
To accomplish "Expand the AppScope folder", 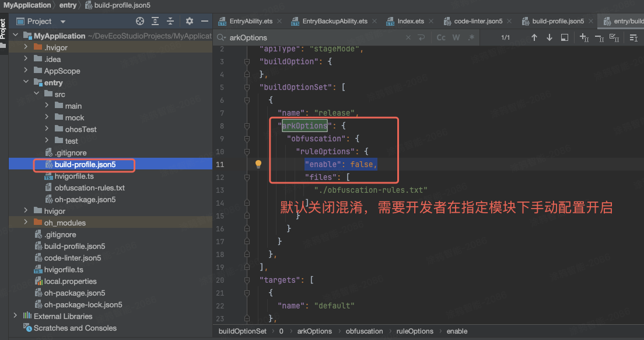I will point(26,71).
